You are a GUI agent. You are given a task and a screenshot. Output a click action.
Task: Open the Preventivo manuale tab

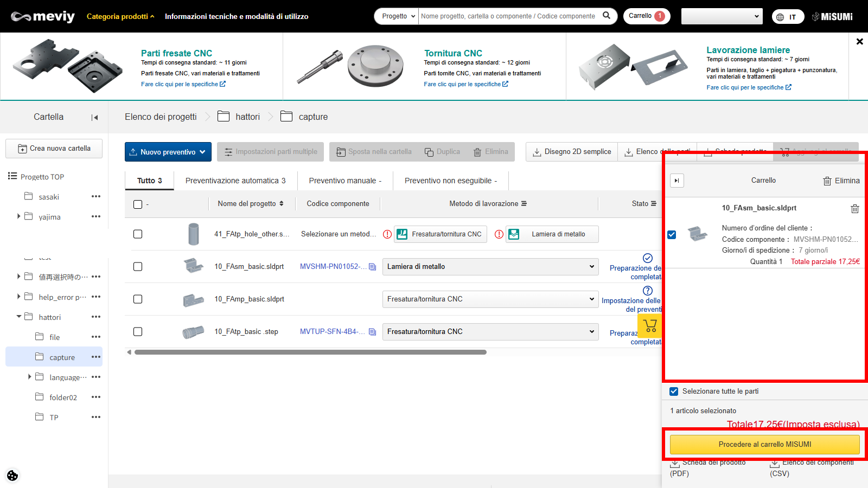pos(345,181)
